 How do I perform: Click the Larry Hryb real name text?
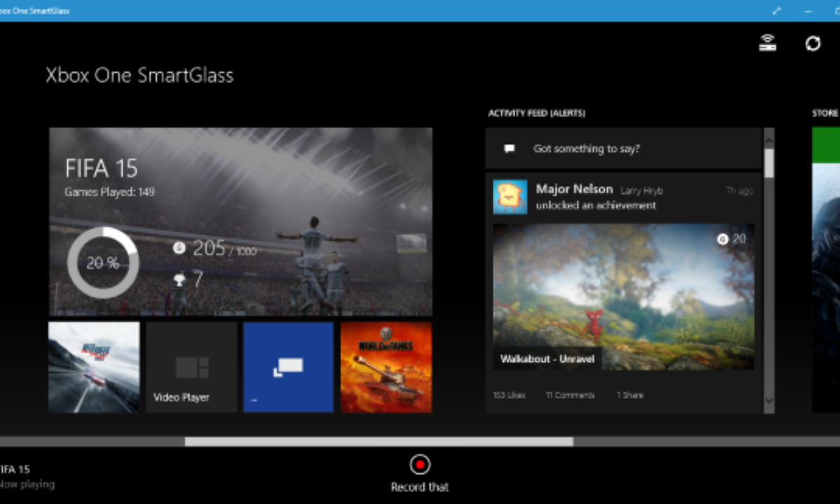tap(641, 190)
